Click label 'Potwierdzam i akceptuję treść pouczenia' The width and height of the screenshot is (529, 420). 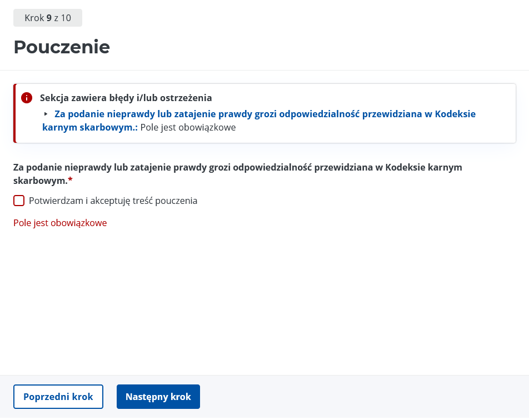tap(113, 201)
